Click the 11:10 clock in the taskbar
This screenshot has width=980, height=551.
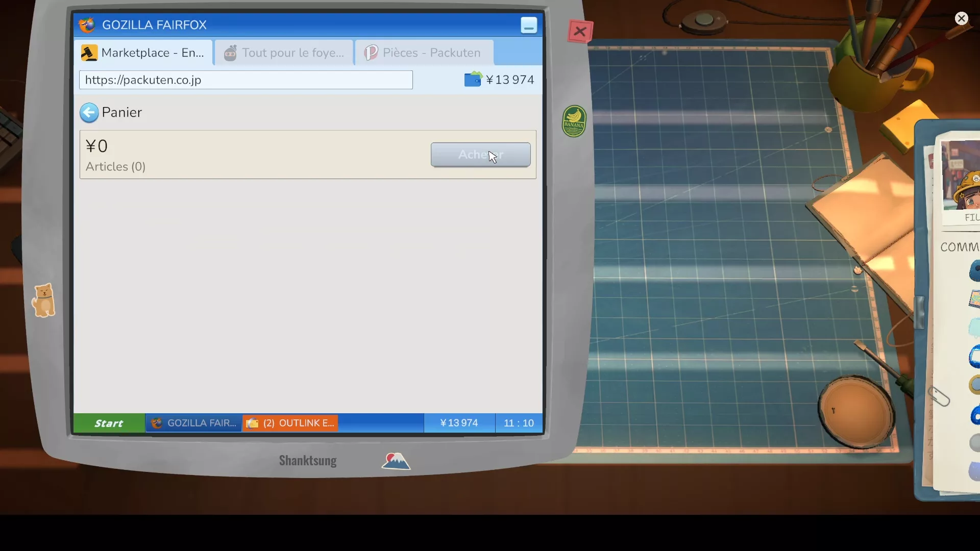pos(519,423)
